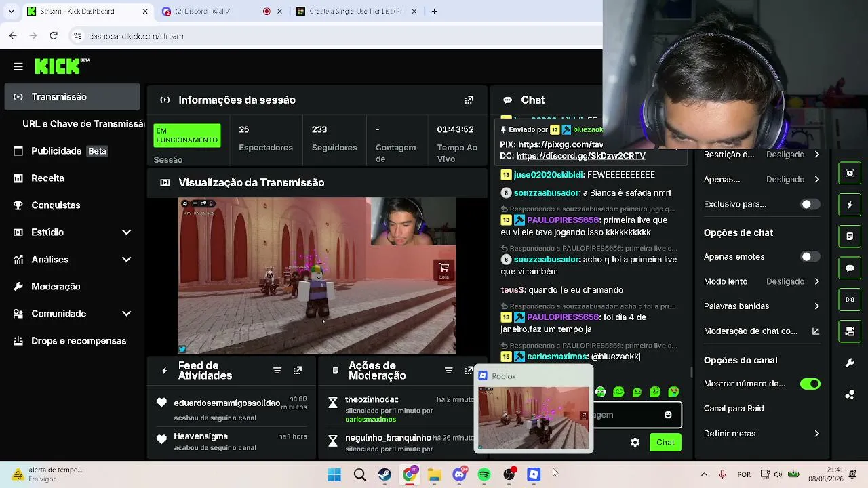Open the emoji picker in message box

[668, 415]
